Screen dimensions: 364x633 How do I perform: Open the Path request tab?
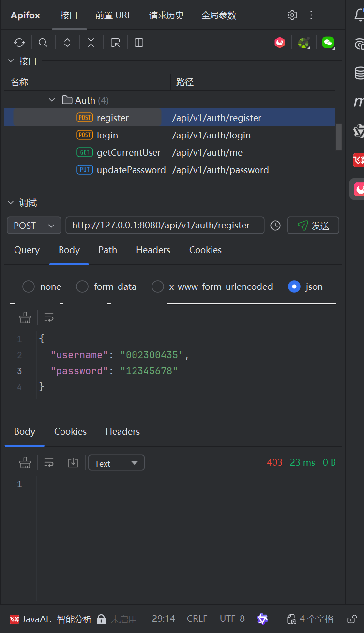[x=107, y=250]
